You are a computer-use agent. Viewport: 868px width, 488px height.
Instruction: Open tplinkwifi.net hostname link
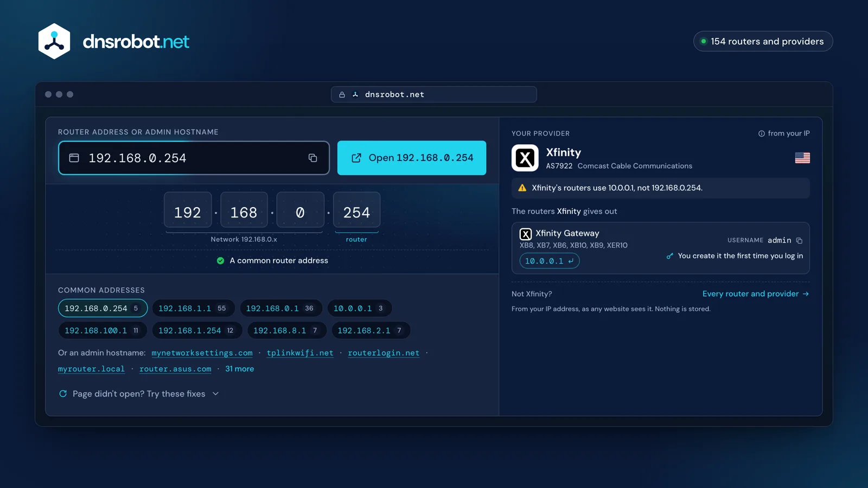300,353
